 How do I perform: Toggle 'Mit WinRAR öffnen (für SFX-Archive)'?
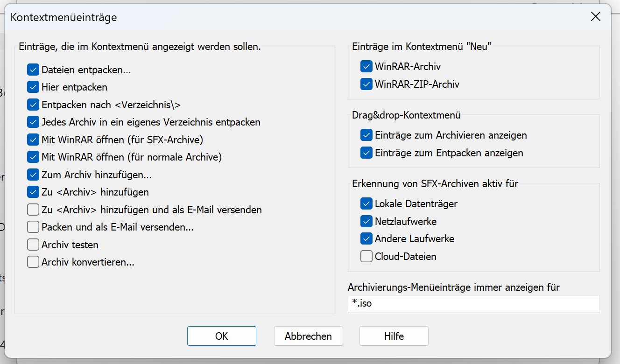click(33, 140)
